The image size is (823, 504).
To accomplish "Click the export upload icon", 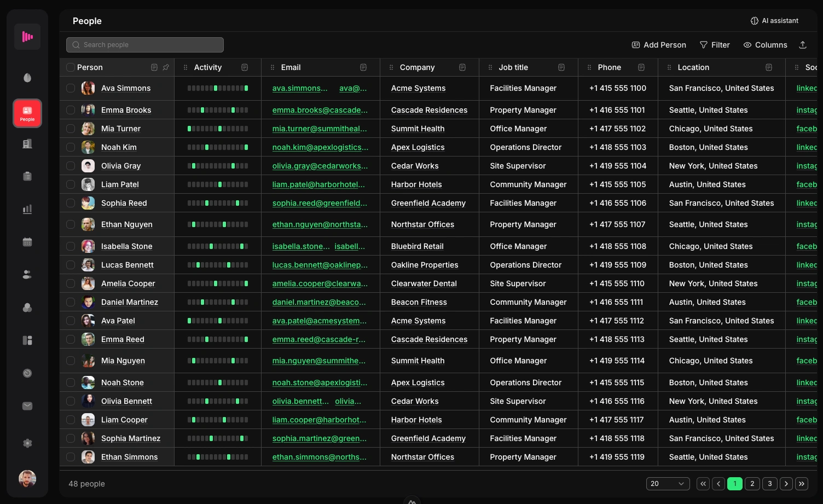I will point(803,45).
